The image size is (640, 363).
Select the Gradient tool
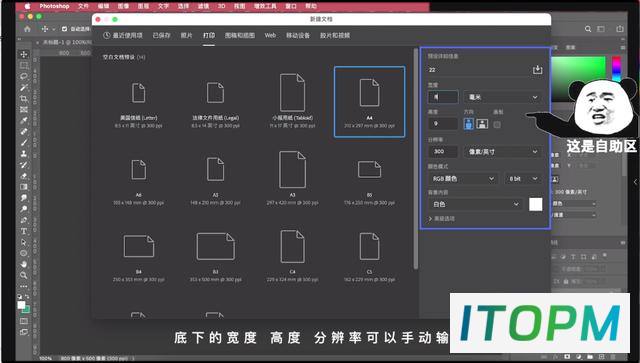pyautogui.click(x=24, y=187)
